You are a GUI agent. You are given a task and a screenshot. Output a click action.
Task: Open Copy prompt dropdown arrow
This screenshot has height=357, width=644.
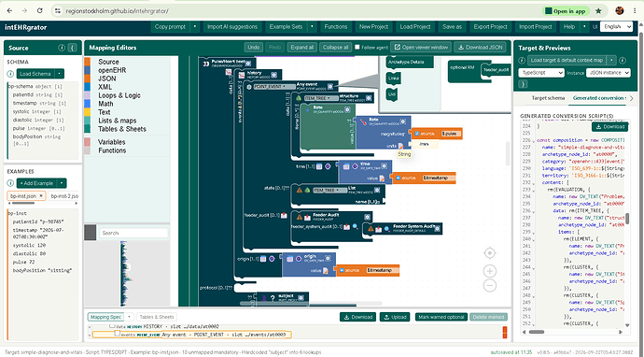(195, 27)
